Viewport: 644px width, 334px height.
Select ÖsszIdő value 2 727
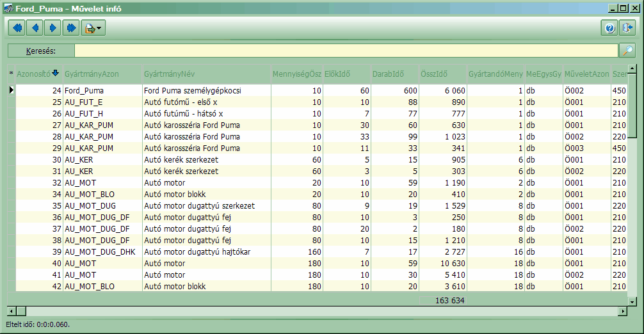443,251
